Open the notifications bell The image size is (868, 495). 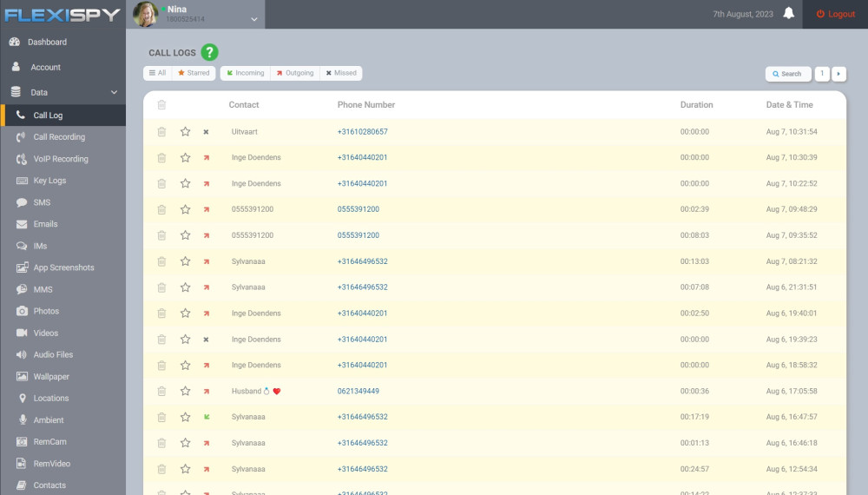tap(788, 14)
